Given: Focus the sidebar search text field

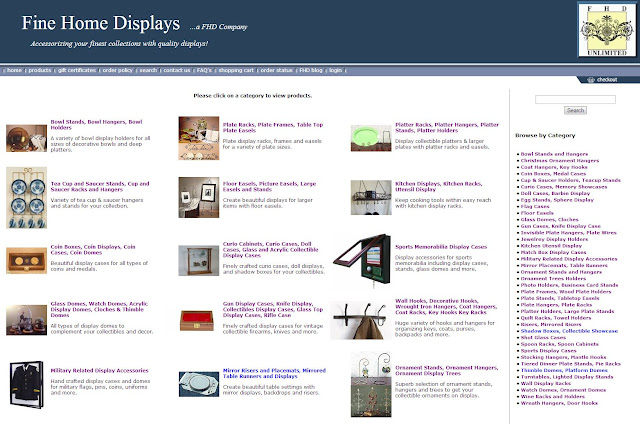Looking at the screenshot, I should 575,99.
